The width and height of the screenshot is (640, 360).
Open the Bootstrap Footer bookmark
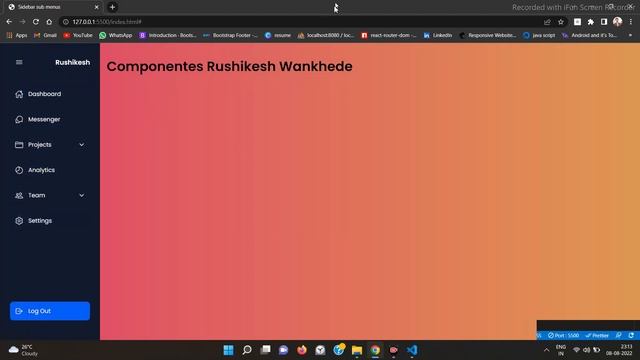231,36
